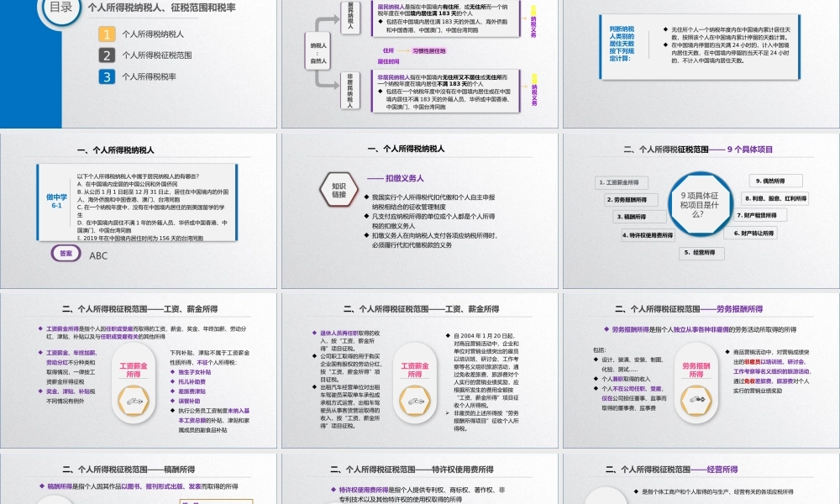Click the central octagon asking 9项具体征税项目是什么

click(701, 204)
